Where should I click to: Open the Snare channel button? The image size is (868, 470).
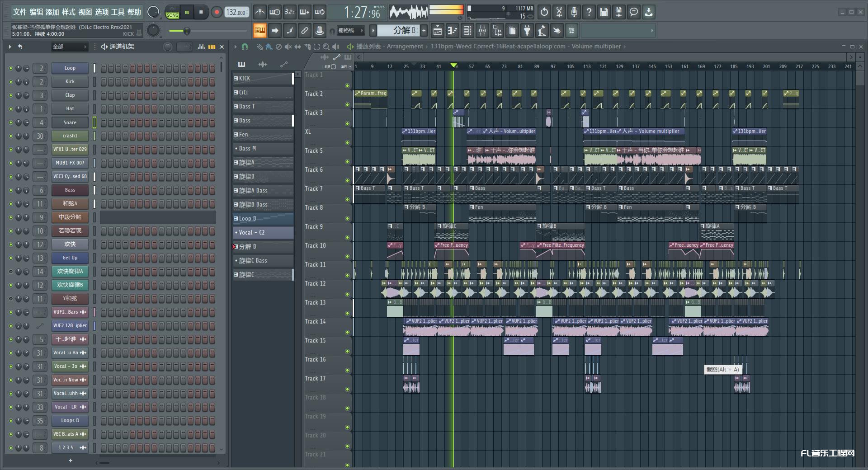tap(70, 122)
